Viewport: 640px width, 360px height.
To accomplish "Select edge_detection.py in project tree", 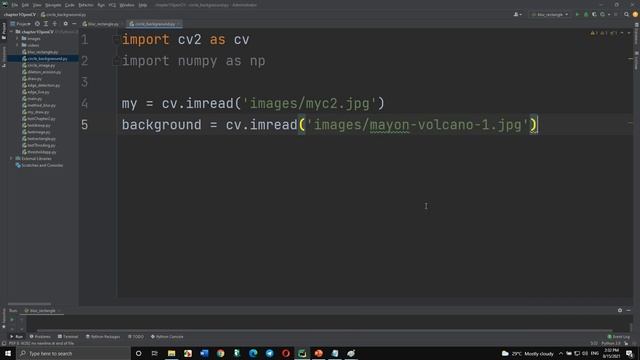I will [x=41, y=85].
